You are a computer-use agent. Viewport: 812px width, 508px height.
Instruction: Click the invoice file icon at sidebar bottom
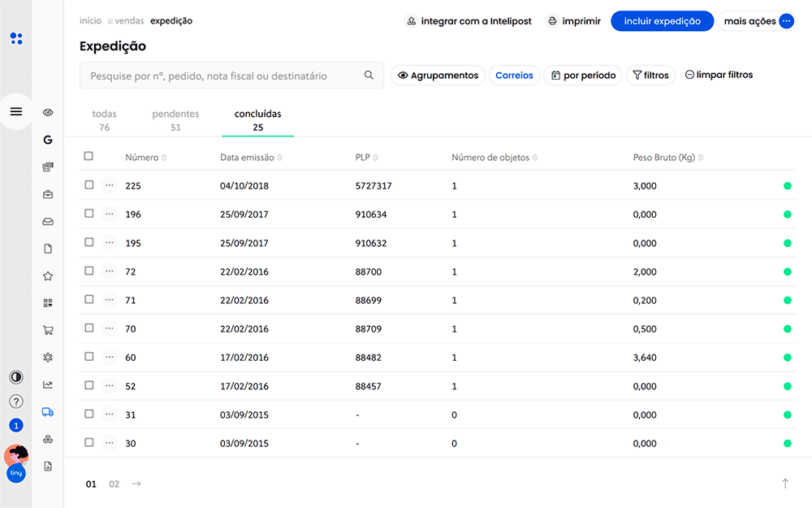click(48, 467)
